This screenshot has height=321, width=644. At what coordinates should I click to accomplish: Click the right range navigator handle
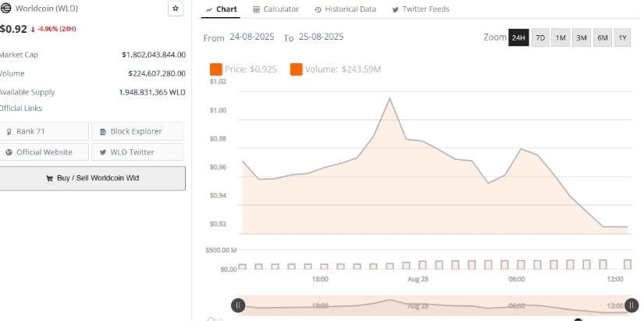[632, 305]
